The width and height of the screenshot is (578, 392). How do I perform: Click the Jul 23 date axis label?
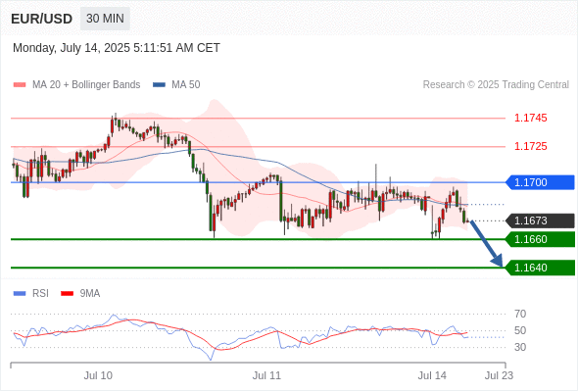[499, 375]
